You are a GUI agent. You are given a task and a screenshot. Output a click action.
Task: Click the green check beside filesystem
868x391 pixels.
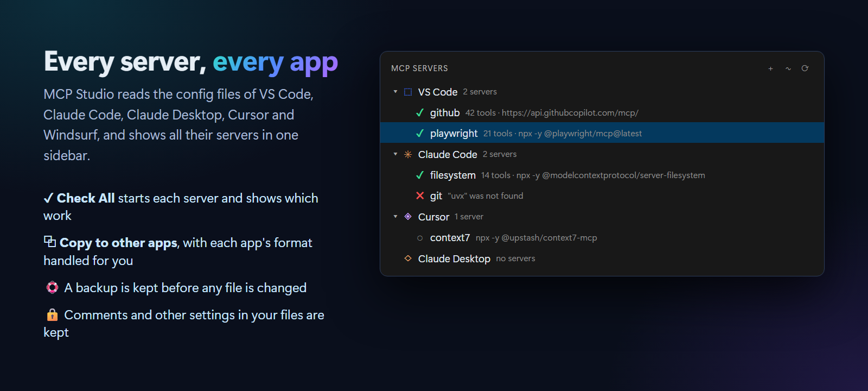[x=420, y=175]
